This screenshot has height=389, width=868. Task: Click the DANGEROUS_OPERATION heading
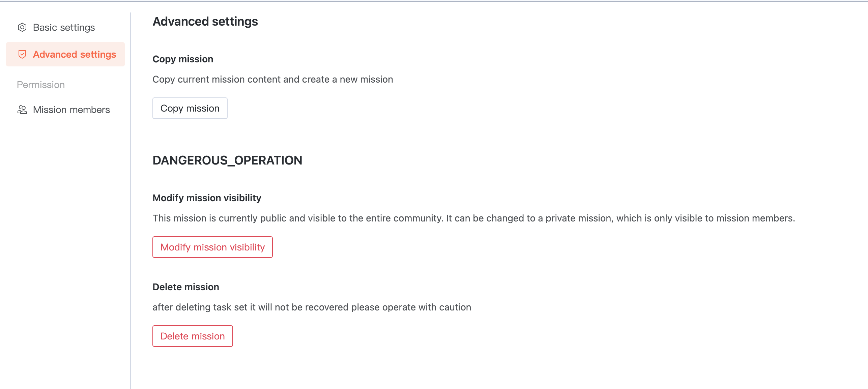[227, 160]
